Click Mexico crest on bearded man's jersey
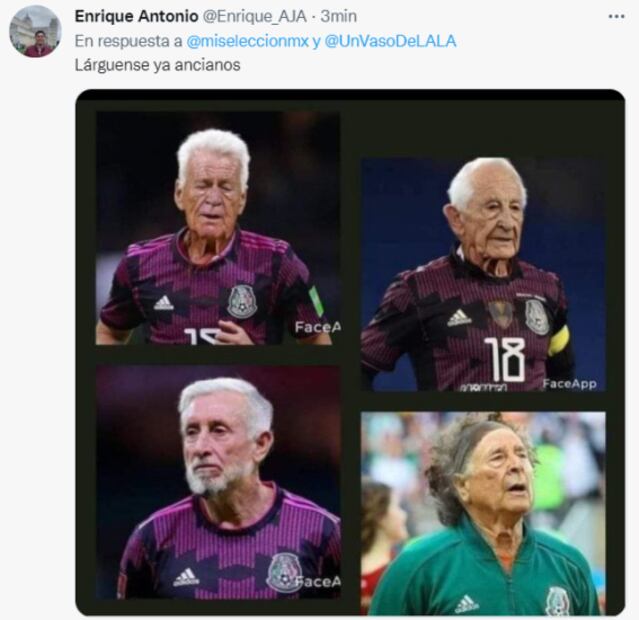This screenshot has width=639, height=620. pos(284,571)
